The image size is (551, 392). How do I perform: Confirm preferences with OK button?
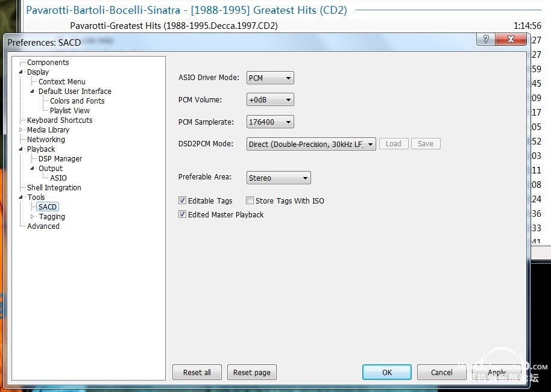point(387,372)
